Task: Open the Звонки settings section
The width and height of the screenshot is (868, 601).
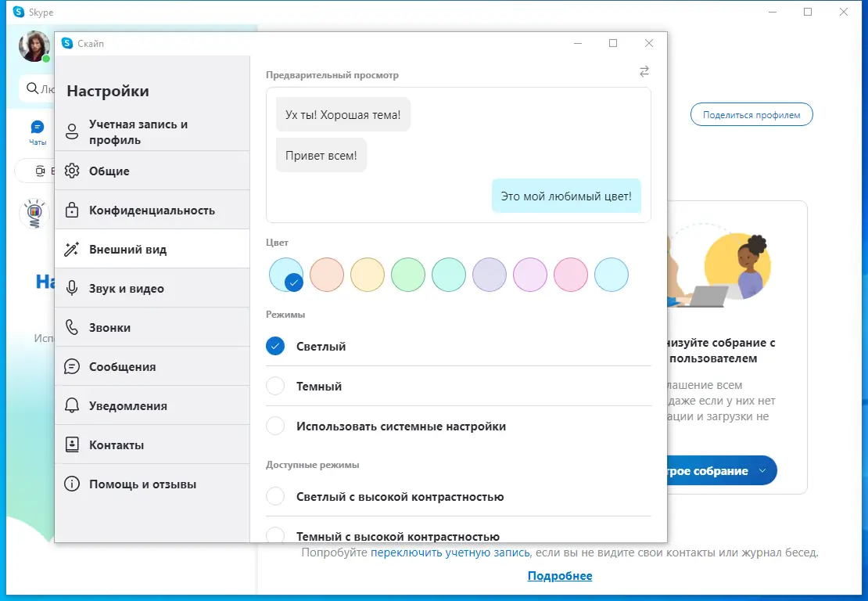Action: (x=152, y=327)
